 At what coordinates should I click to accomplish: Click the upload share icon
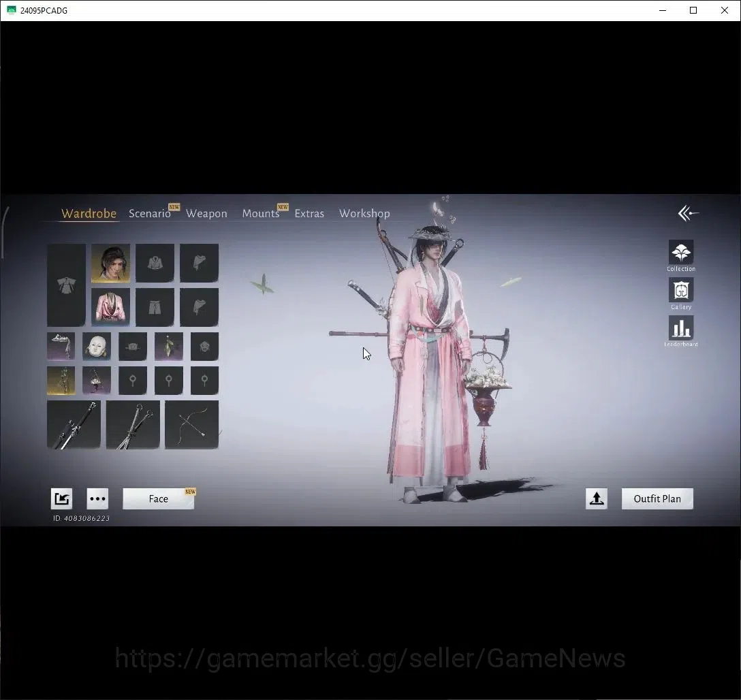597,499
